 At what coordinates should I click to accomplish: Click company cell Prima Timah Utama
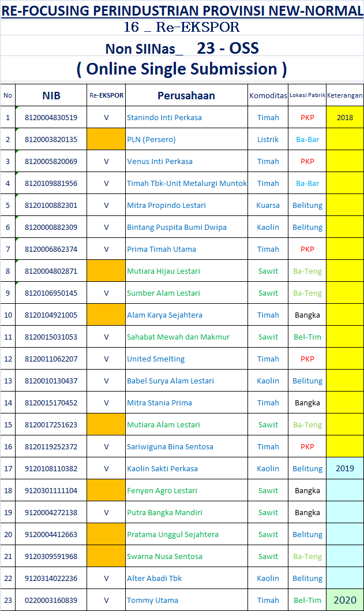(186, 249)
